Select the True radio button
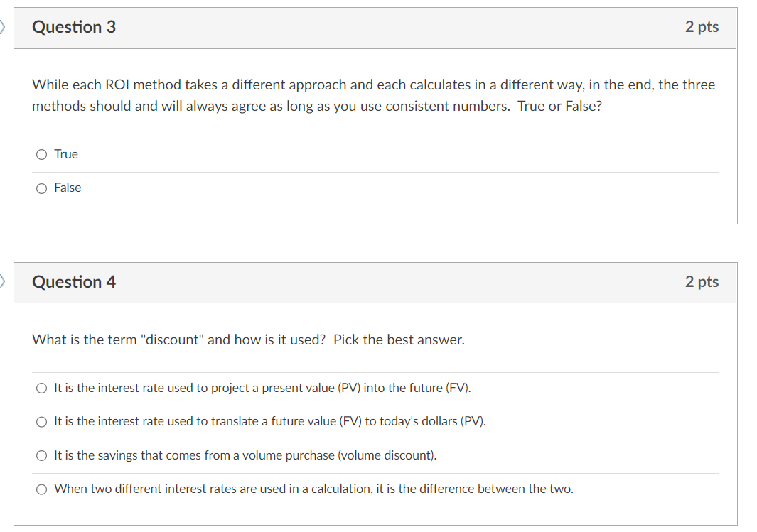This screenshot has height=532, width=757. pos(41,153)
